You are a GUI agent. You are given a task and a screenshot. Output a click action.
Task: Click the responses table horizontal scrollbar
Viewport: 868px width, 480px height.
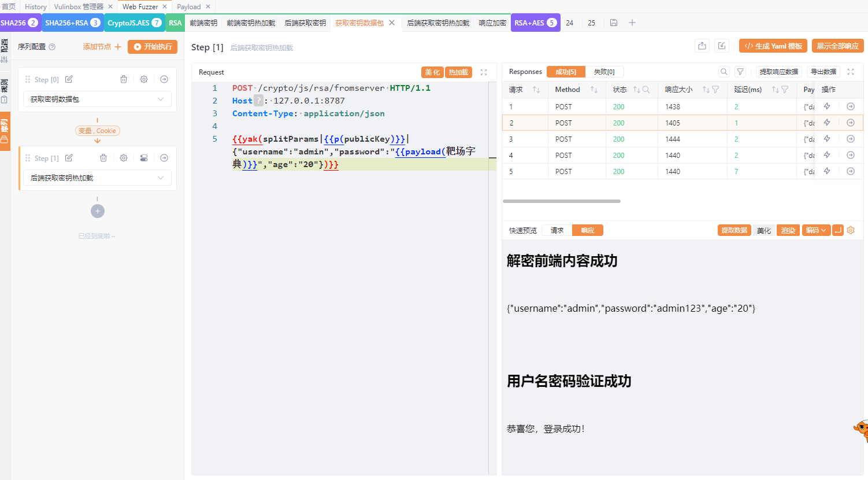[562, 201]
